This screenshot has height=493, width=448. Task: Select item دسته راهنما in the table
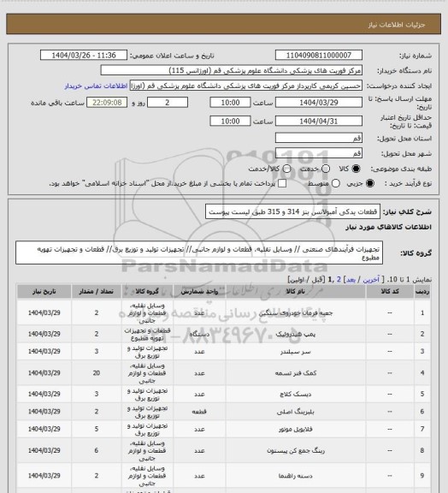tap(295, 476)
